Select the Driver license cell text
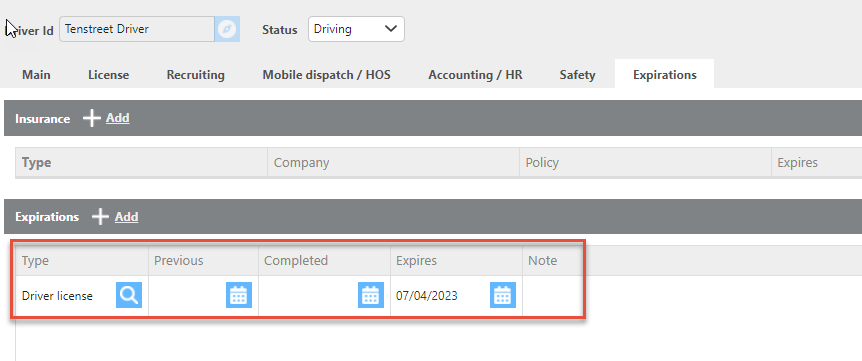Viewport: 862px width, 361px height. pos(57,296)
